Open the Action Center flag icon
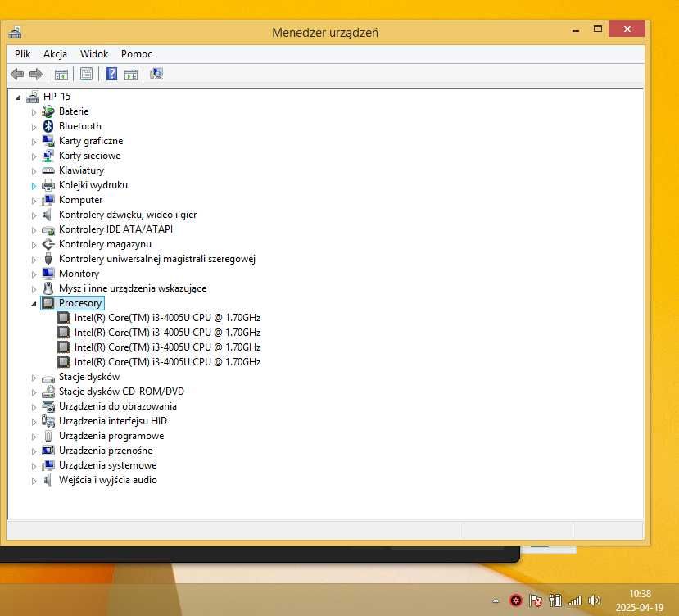679x616 pixels. click(535, 600)
